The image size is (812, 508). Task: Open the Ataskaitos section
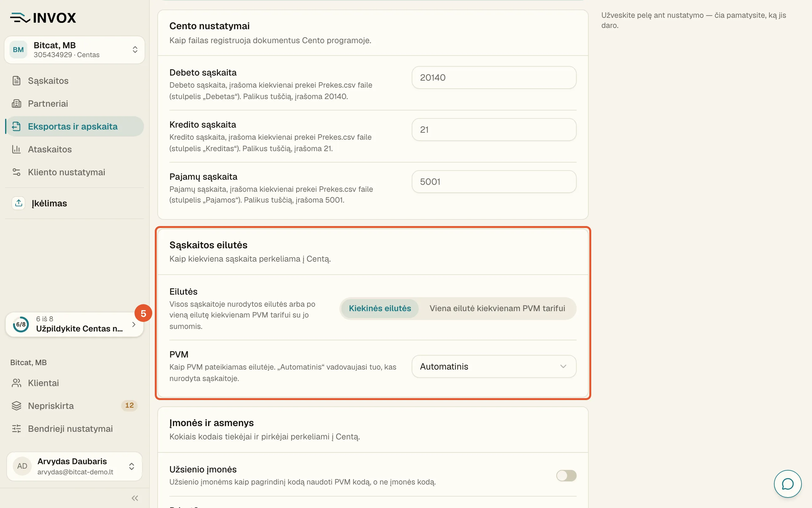75,149
